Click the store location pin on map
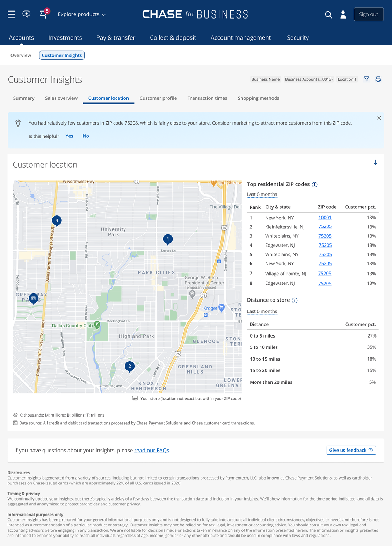Image resolution: width=392 pixels, height=546 pixels. click(34, 299)
